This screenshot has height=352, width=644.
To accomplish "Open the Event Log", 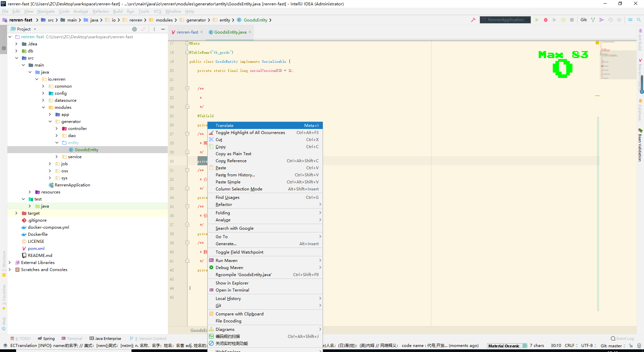I will (x=623, y=339).
